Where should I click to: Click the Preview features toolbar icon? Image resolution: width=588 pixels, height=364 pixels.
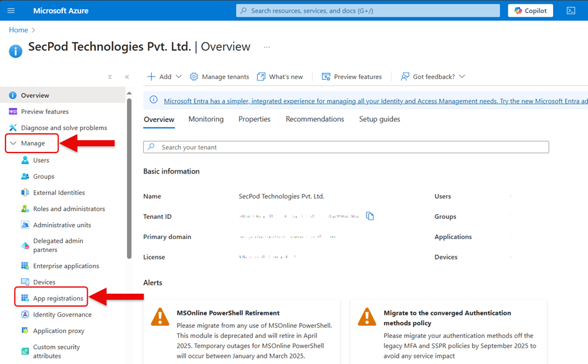point(326,77)
